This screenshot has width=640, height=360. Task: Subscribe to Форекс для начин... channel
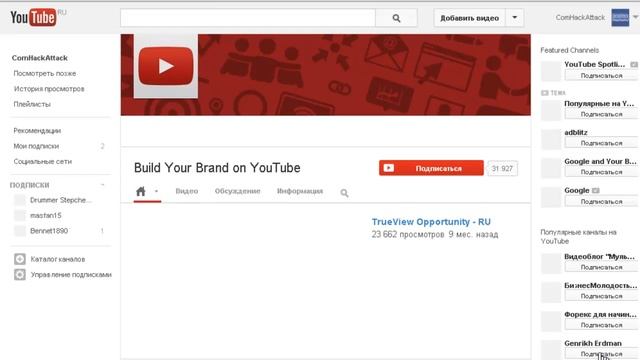point(601,325)
